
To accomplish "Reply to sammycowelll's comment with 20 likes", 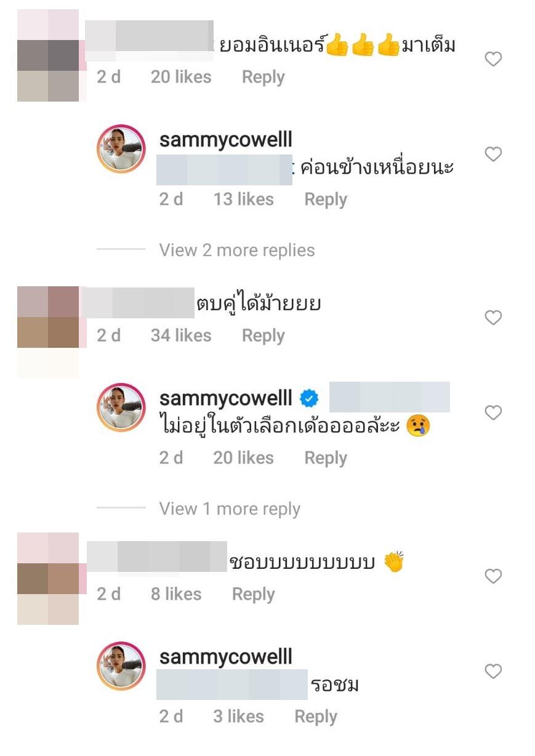I will pos(326,458).
